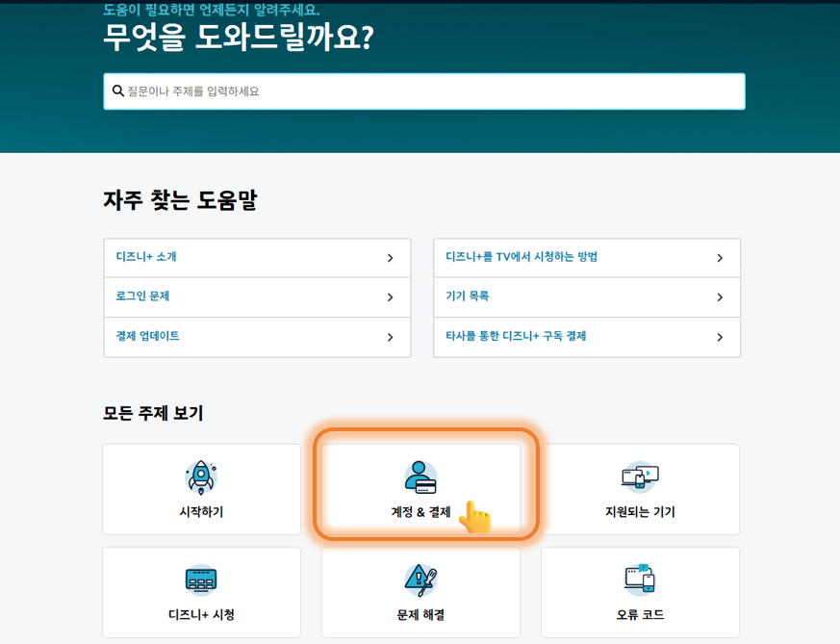Click the devices icon for 지원되는 기기
The width and height of the screenshot is (840, 644).
[640, 477]
